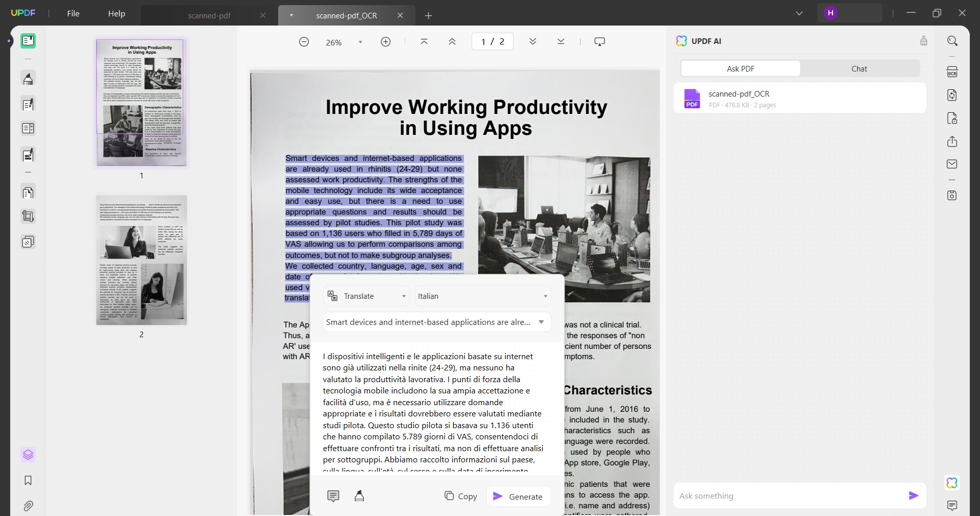Expand the source text preview dropdown
The height and width of the screenshot is (516, 980).
pyautogui.click(x=437, y=322)
